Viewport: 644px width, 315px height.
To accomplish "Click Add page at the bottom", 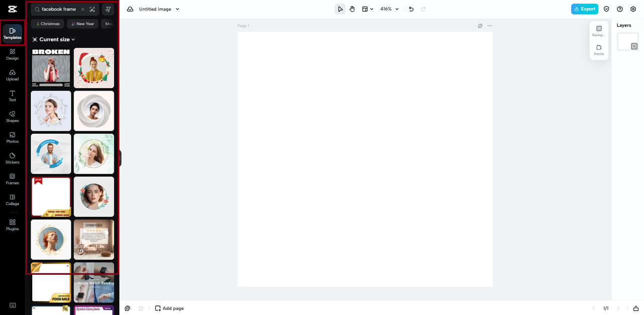I will click(x=169, y=308).
